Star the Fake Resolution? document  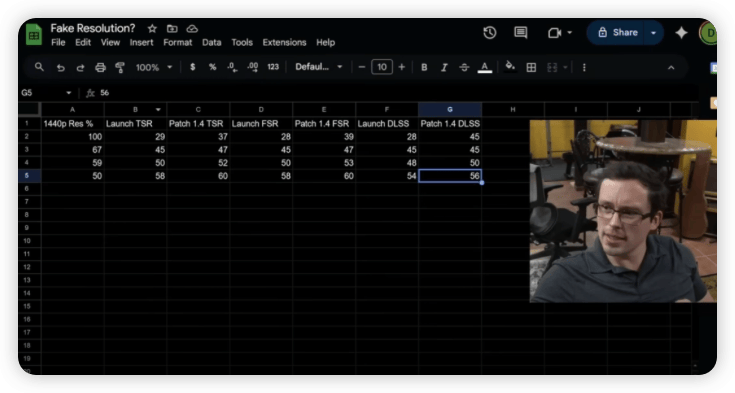coord(152,29)
